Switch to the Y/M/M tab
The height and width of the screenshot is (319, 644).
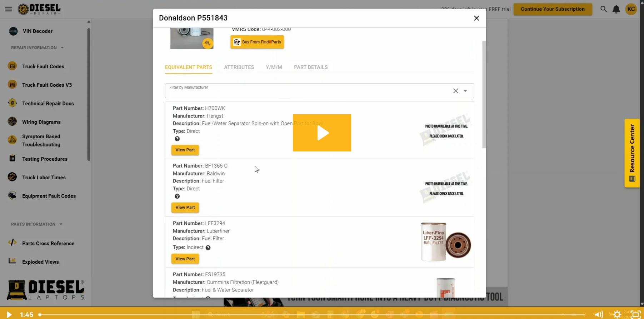tap(274, 67)
